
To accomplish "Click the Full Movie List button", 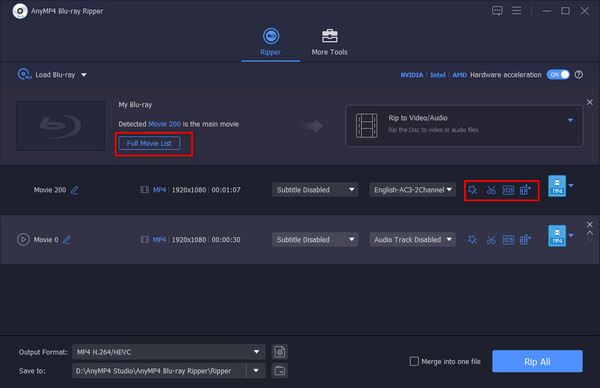I will click(x=149, y=143).
